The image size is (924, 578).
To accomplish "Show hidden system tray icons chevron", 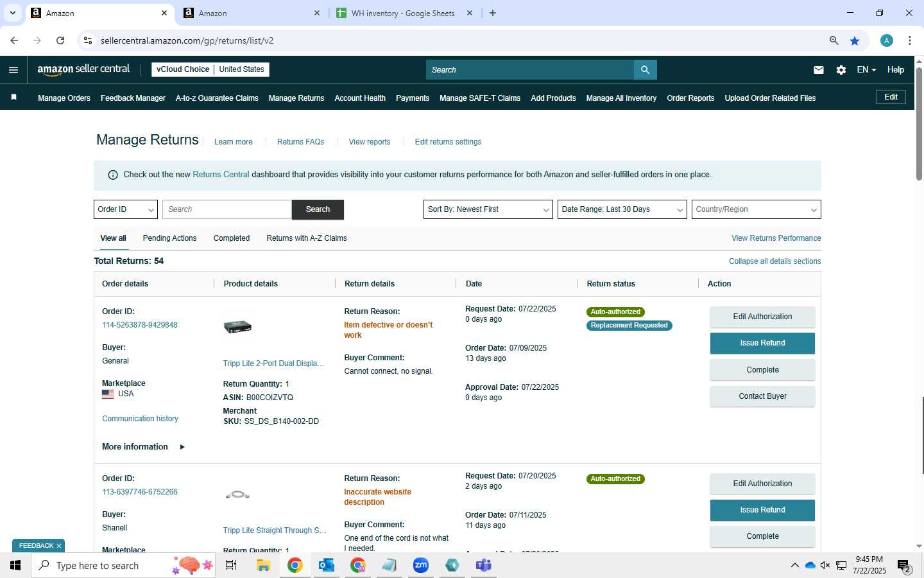I will point(794,565).
